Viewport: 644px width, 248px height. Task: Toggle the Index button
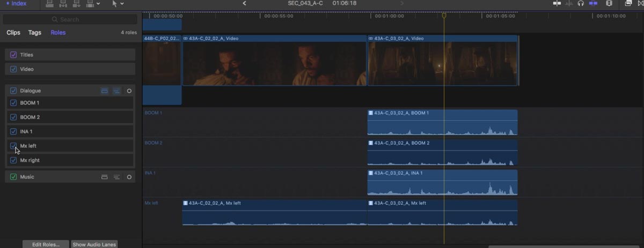point(16,3)
